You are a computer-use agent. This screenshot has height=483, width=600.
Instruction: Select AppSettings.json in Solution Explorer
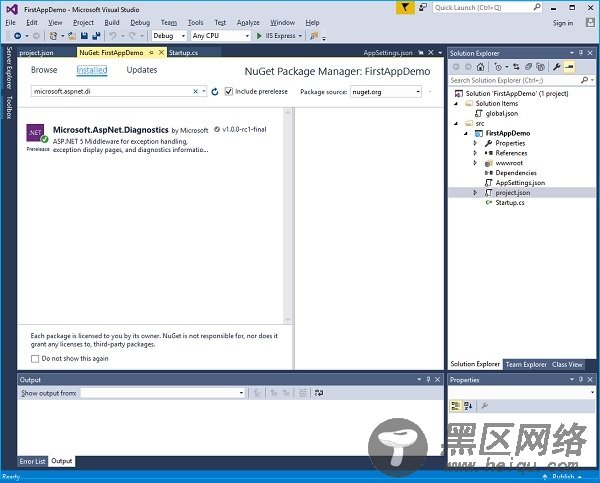(520, 183)
